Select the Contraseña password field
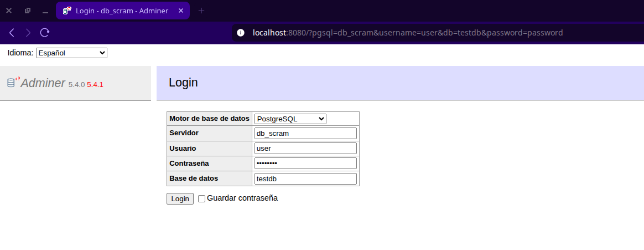 coord(305,164)
